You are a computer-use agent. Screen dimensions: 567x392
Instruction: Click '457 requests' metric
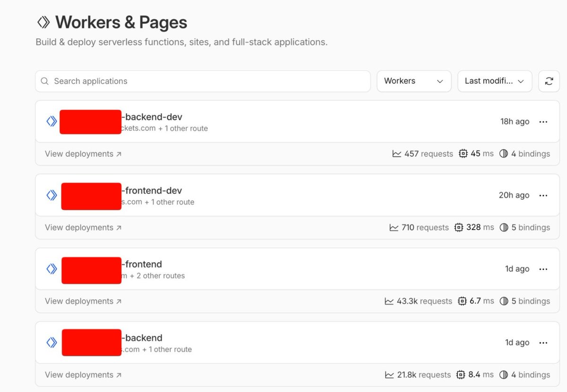(x=429, y=154)
